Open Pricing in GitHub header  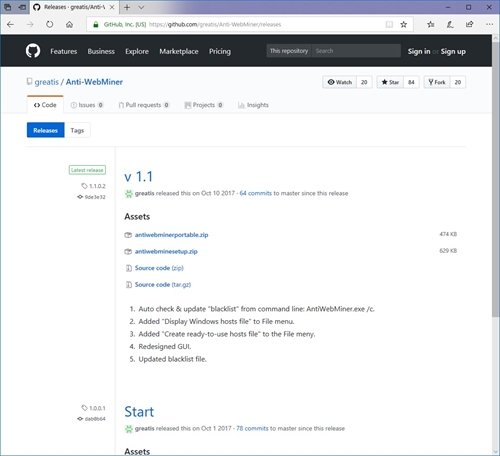(220, 51)
